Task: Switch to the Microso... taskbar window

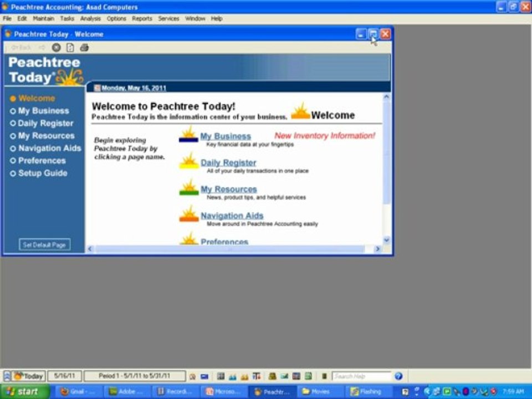Action: point(224,392)
